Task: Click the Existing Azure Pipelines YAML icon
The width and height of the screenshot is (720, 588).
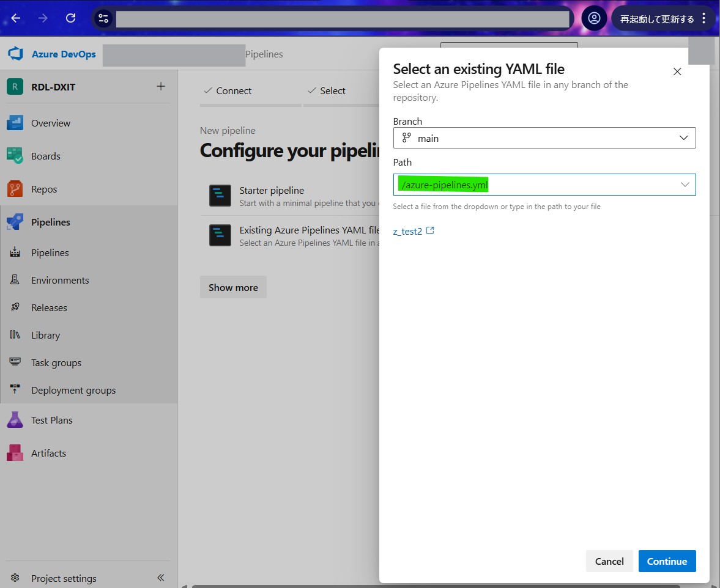Action: (x=220, y=235)
